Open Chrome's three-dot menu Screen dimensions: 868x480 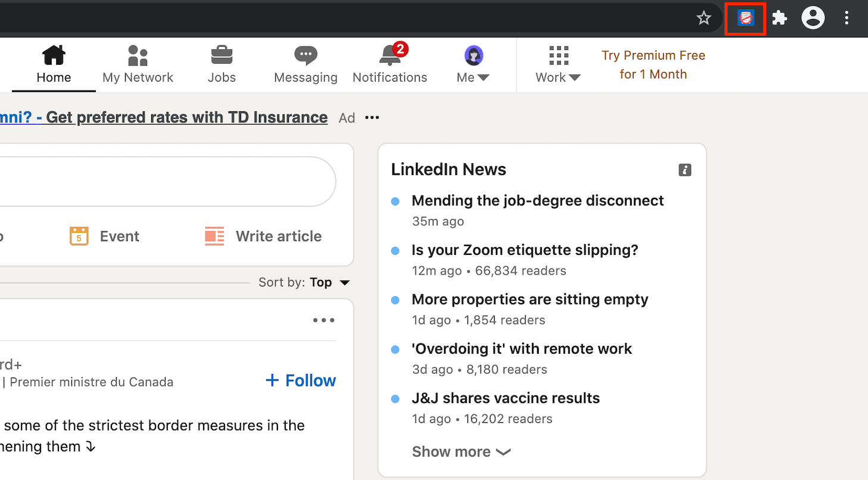tap(847, 18)
